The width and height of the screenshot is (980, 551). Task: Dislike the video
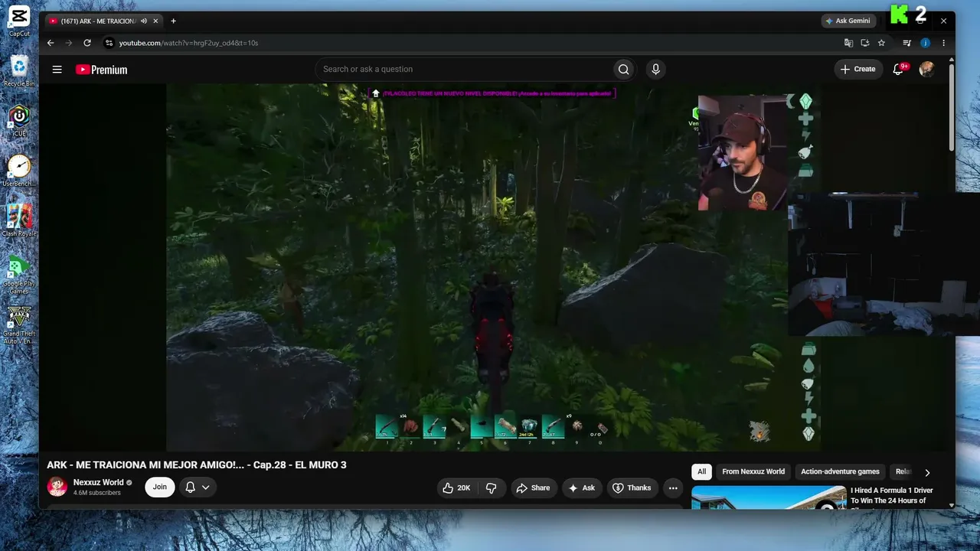[492, 487]
